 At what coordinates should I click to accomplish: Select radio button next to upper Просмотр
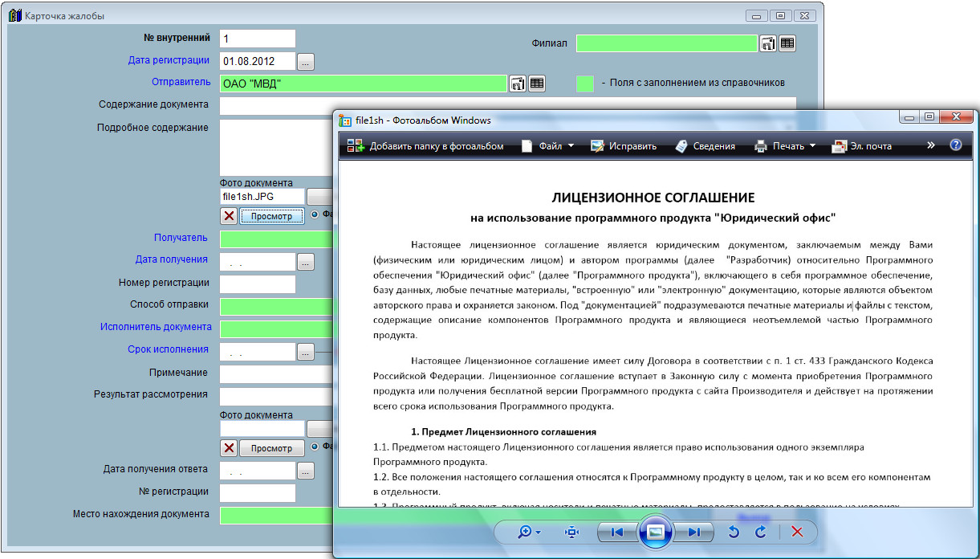(x=315, y=214)
